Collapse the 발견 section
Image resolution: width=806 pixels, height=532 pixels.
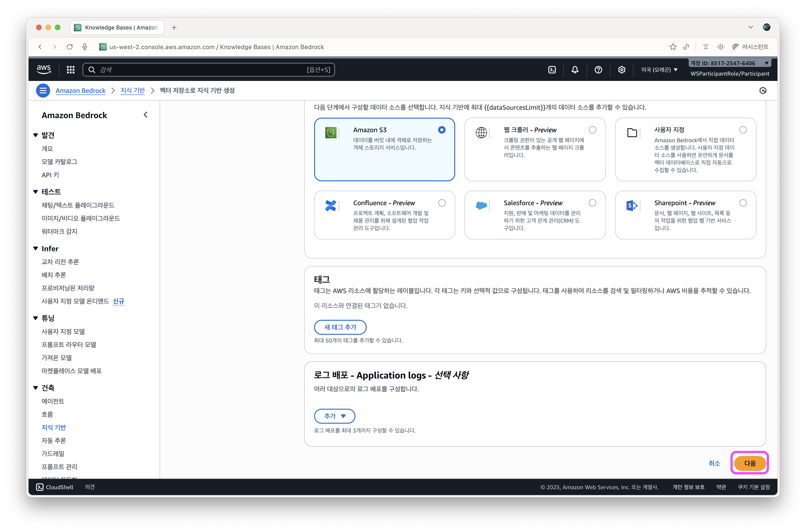click(36, 135)
